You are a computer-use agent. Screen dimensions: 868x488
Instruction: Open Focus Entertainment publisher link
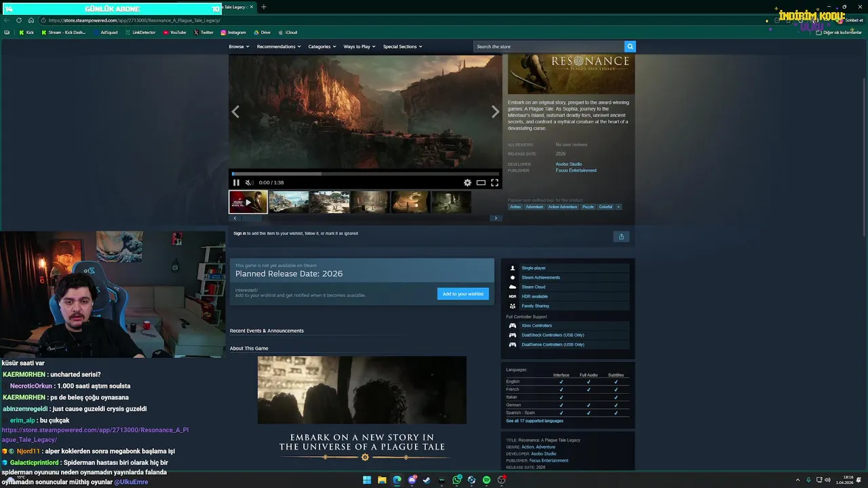point(576,170)
